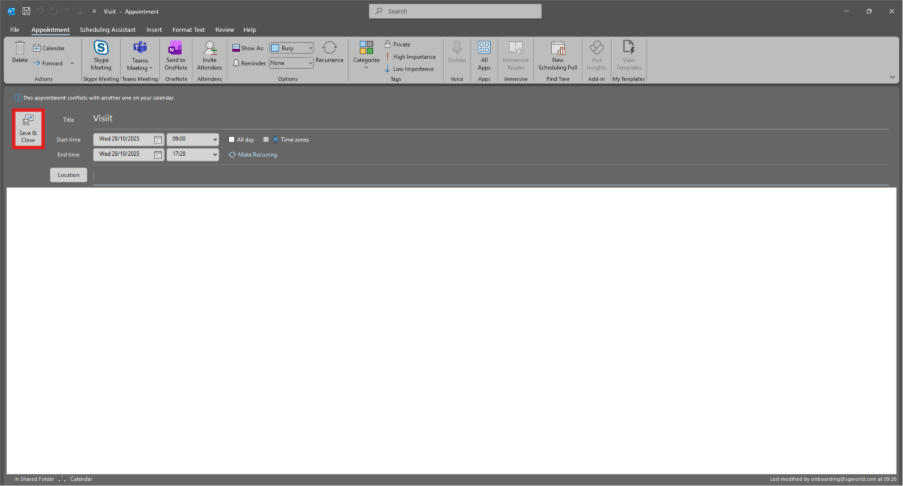Image resolution: width=903 pixels, height=486 pixels.
Task: Toggle the Time zones checkbox
Action: pos(266,139)
